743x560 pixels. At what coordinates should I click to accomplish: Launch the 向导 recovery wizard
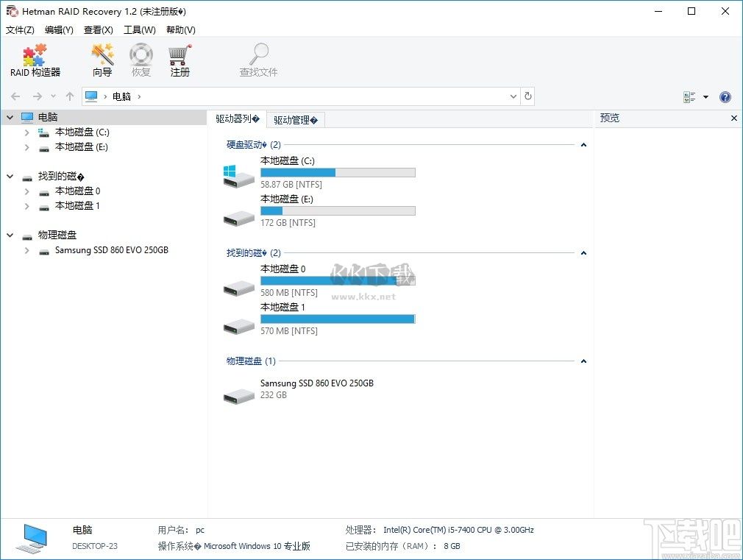tap(102, 59)
